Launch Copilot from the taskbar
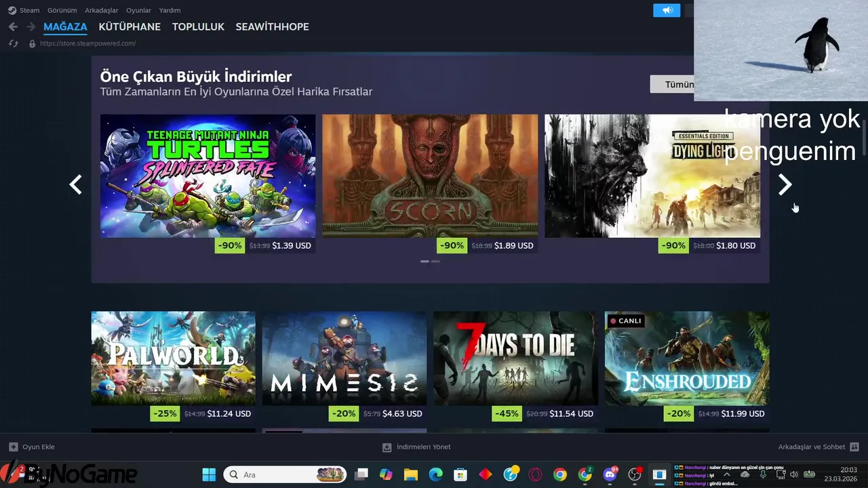The image size is (868, 488). coord(386,474)
